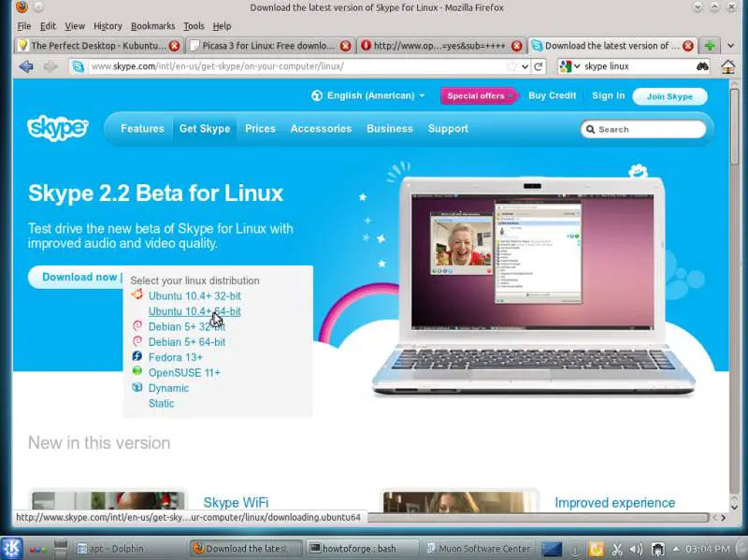Open the Support nav item
Image resolution: width=748 pixels, height=560 pixels.
click(x=448, y=129)
